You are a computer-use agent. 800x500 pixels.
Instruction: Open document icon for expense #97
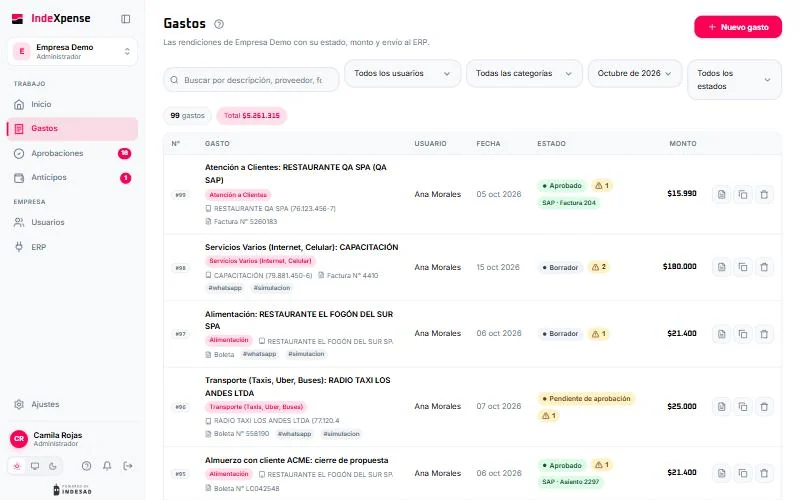(721, 334)
